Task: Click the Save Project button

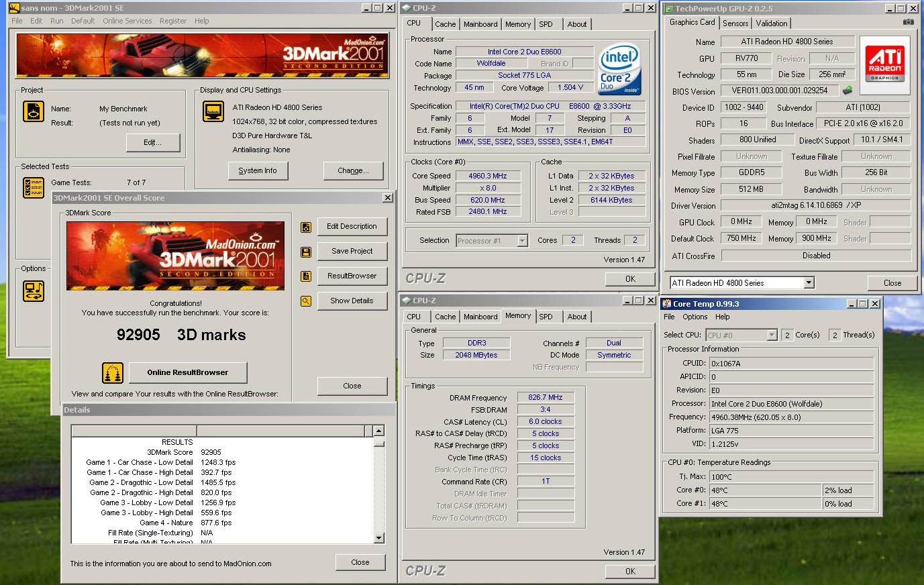Action: pyautogui.click(x=352, y=252)
